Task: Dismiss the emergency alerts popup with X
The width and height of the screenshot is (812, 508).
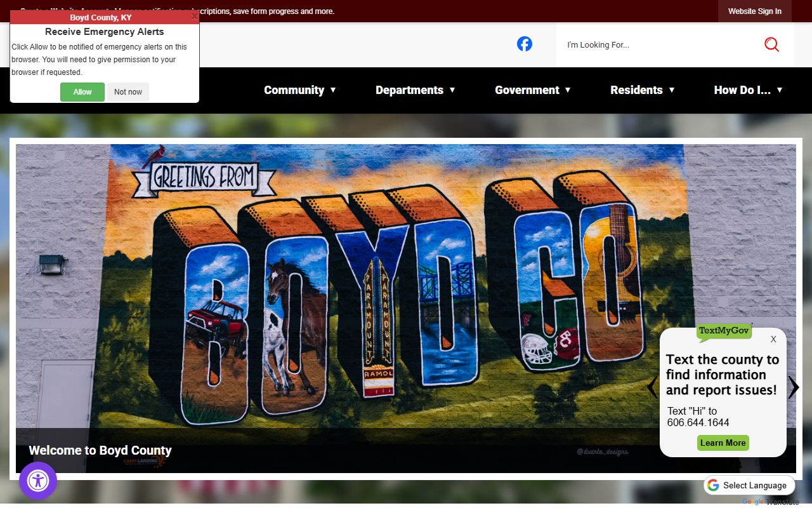Action: click(x=194, y=17)
